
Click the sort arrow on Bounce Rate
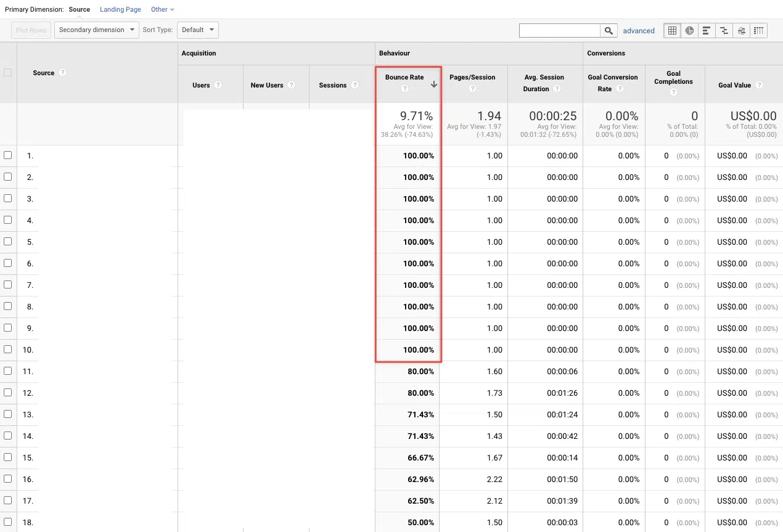coord(434,83)
